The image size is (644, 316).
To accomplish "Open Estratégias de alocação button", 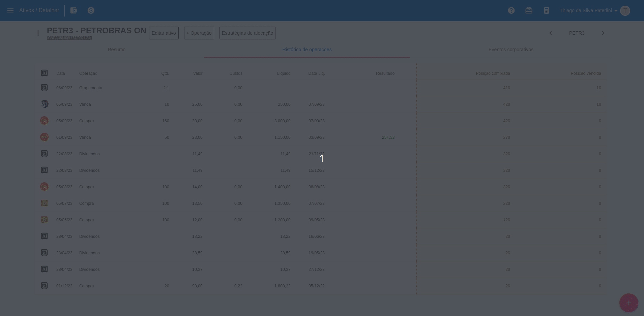I will pos(247,33).
